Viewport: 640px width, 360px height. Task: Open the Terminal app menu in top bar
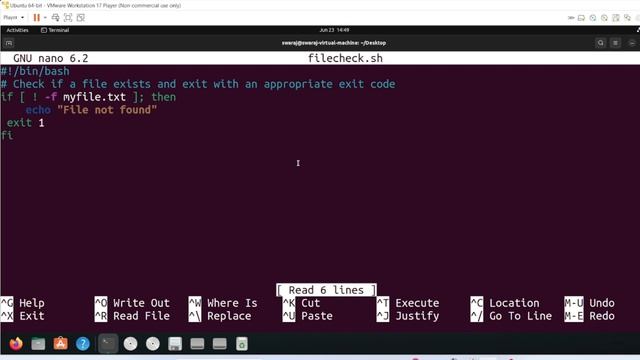click(55, 30)
